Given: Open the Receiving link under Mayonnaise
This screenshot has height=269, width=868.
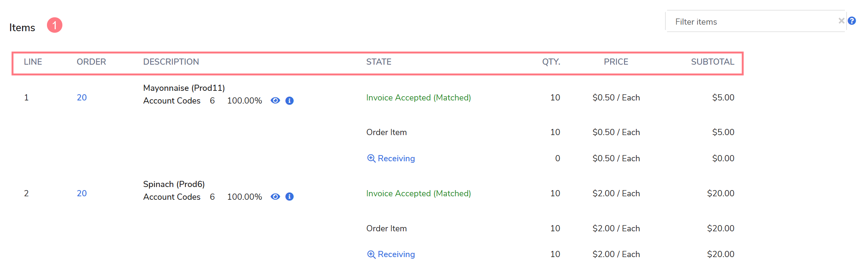Looking at the screenshot, I should tap(396, 158).
